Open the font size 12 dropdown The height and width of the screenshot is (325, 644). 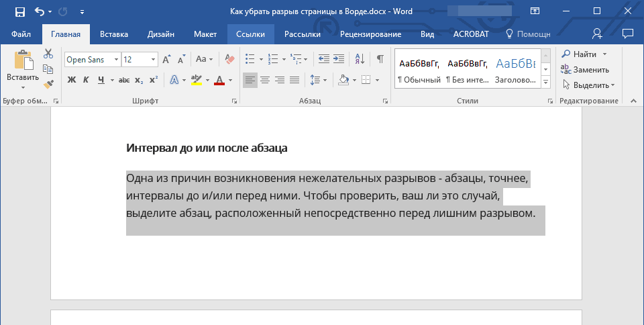[154, 60]
